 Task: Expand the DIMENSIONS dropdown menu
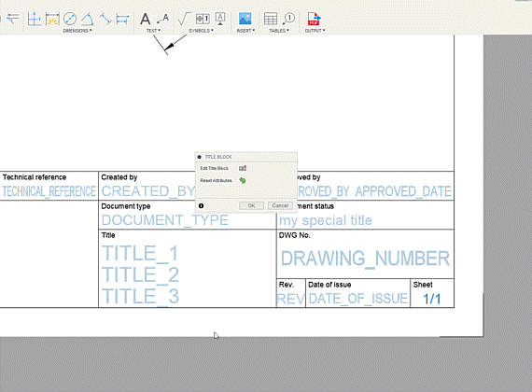click(77, 31)
